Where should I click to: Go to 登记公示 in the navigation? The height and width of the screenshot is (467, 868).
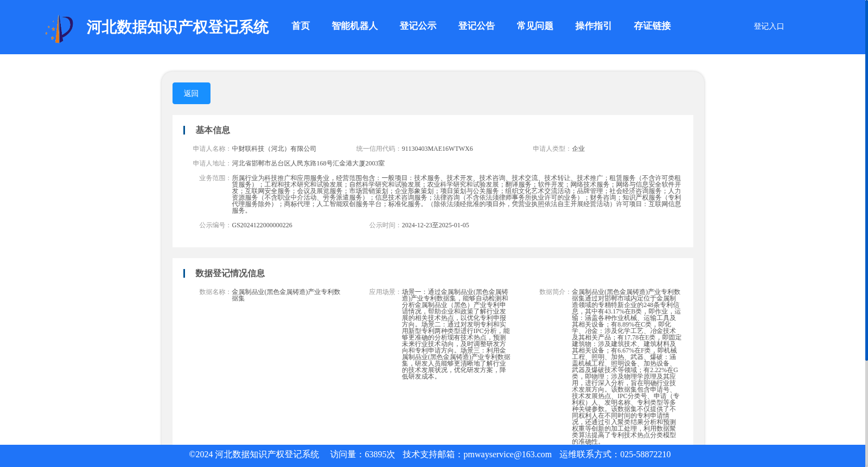(x=418, y=26)
